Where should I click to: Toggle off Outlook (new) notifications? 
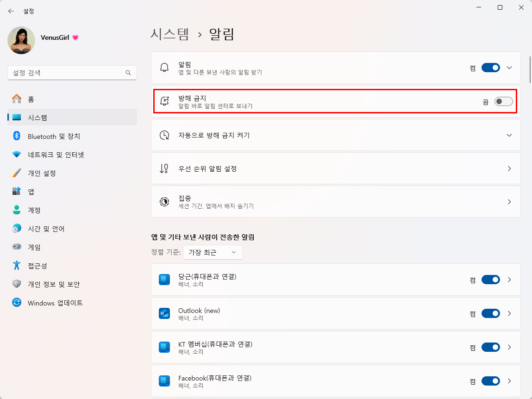pos(491,313)
